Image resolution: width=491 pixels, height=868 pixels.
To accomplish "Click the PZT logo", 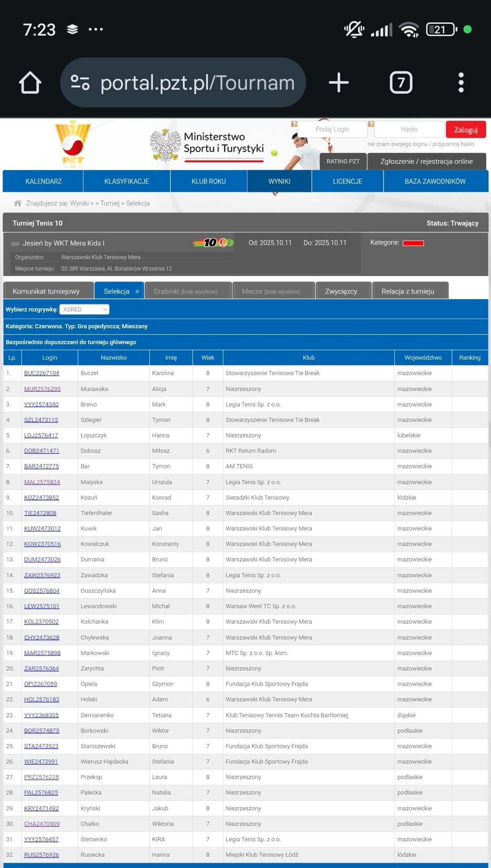I will [73, 144].
